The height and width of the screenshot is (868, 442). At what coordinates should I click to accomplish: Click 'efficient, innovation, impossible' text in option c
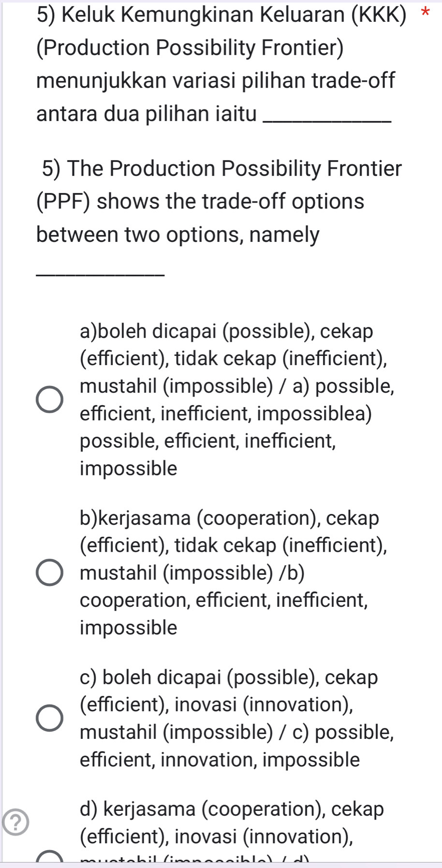(x=220, y=760)
